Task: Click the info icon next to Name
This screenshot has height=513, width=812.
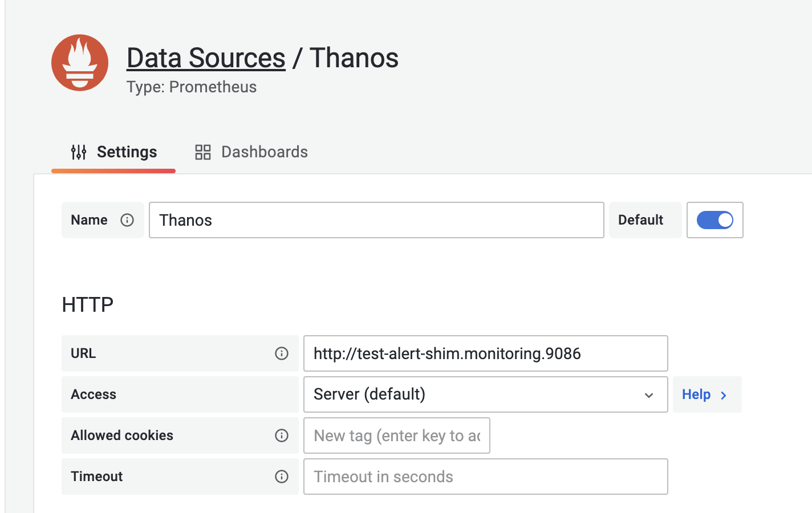Action: [127, 220]
